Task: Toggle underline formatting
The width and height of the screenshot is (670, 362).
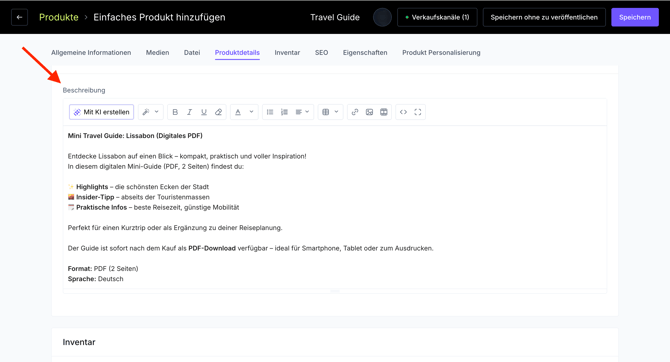Action: coord(204,112)
